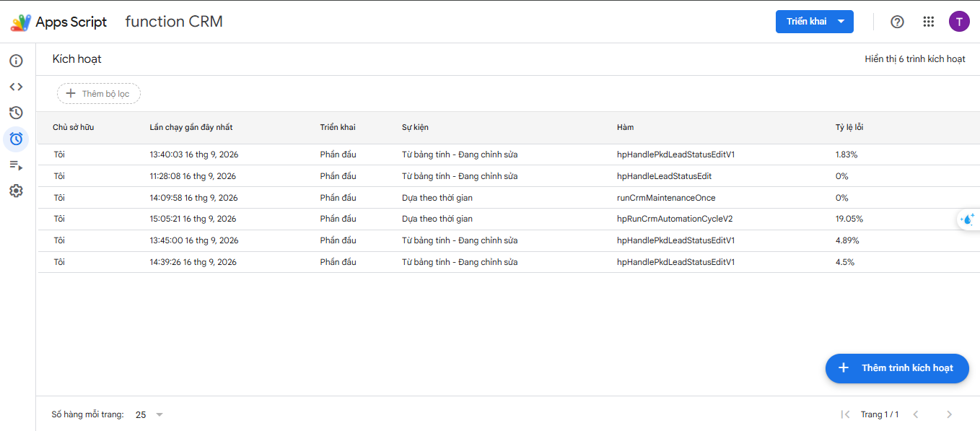
Task: Click the function CRM project title
Action: coord(174,22)
